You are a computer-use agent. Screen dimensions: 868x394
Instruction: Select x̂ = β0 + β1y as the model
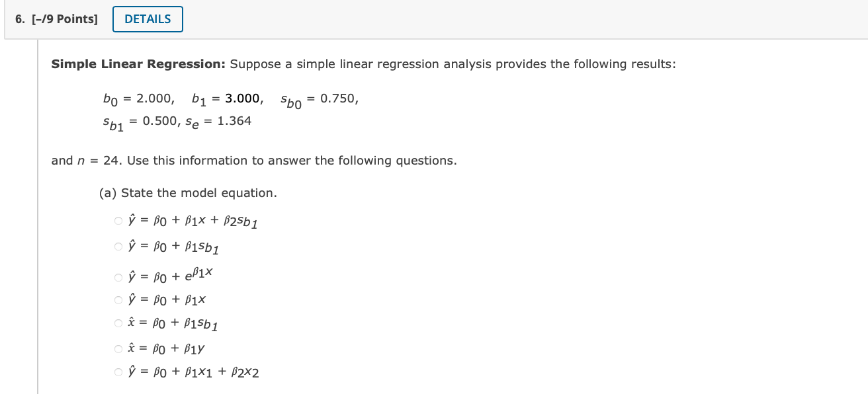point(118,348)
